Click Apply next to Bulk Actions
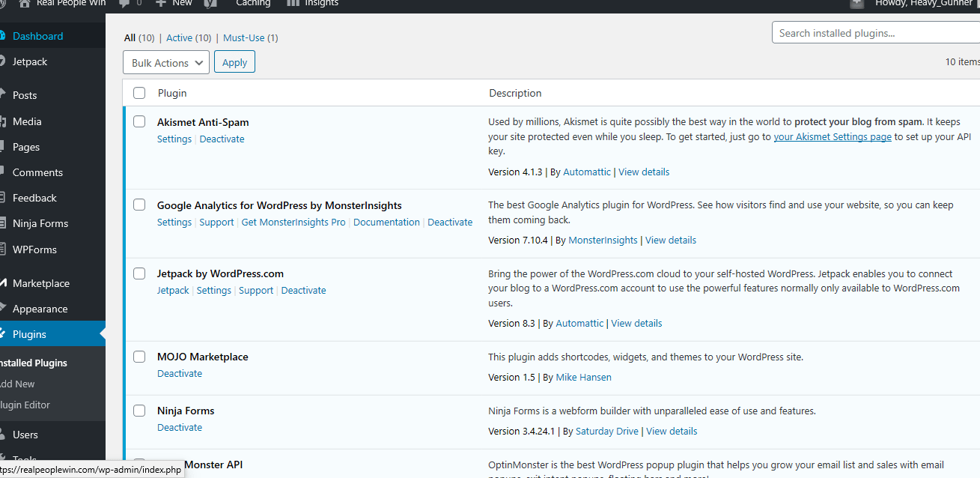 point(234,62)
